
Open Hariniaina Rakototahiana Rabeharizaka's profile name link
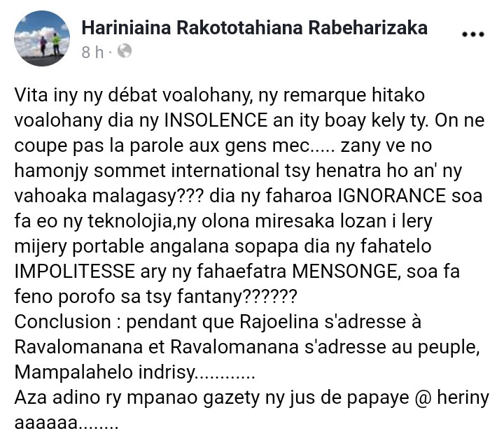(x=254, y=27)
